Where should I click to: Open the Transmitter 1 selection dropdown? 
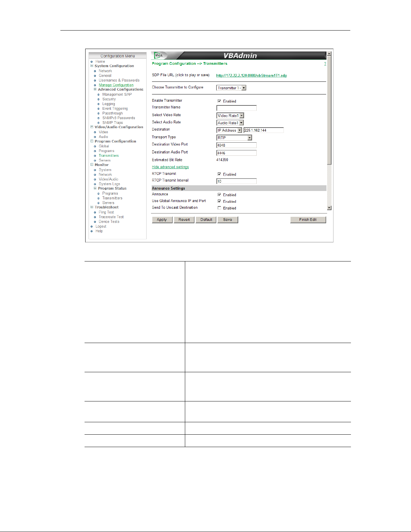232,88
